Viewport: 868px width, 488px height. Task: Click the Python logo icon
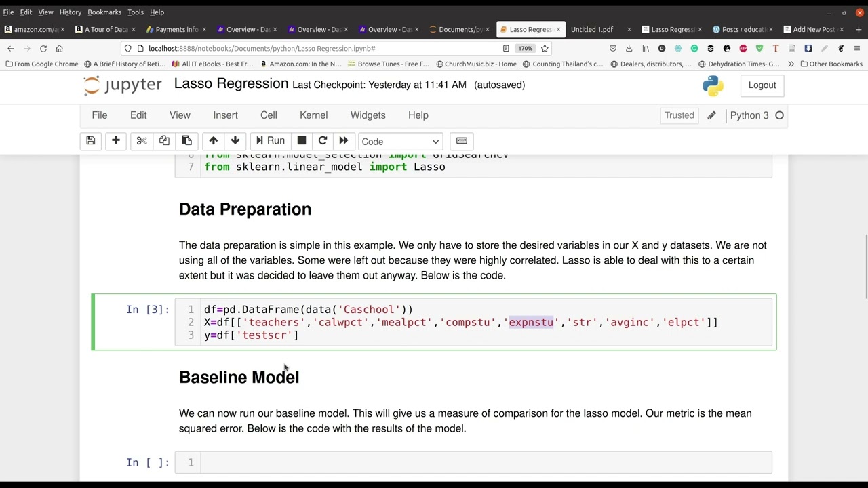pos(713,85)
